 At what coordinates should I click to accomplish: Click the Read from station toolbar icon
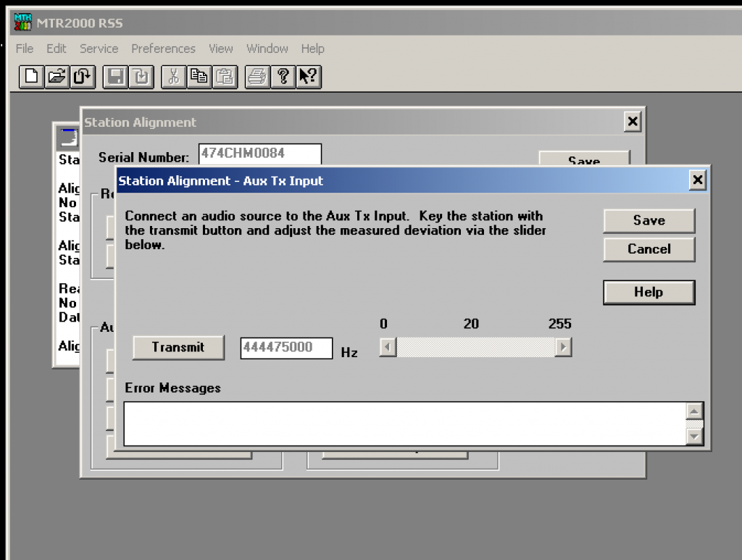[83, 77]
